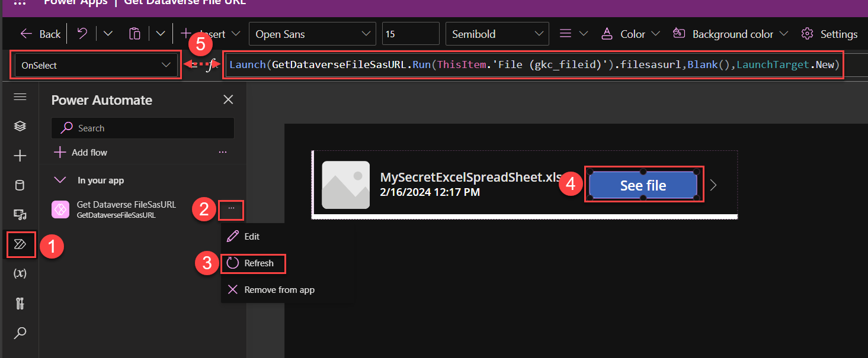Open the Variables (x) sidebar icon
Viewport: 868px width, 358px height.
point(20,273)
